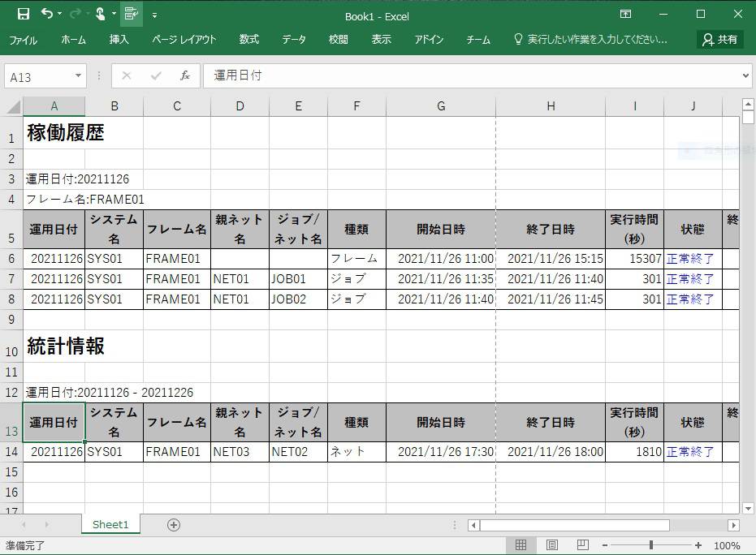Open the データ ribbon tab

[x=294, y=40]
